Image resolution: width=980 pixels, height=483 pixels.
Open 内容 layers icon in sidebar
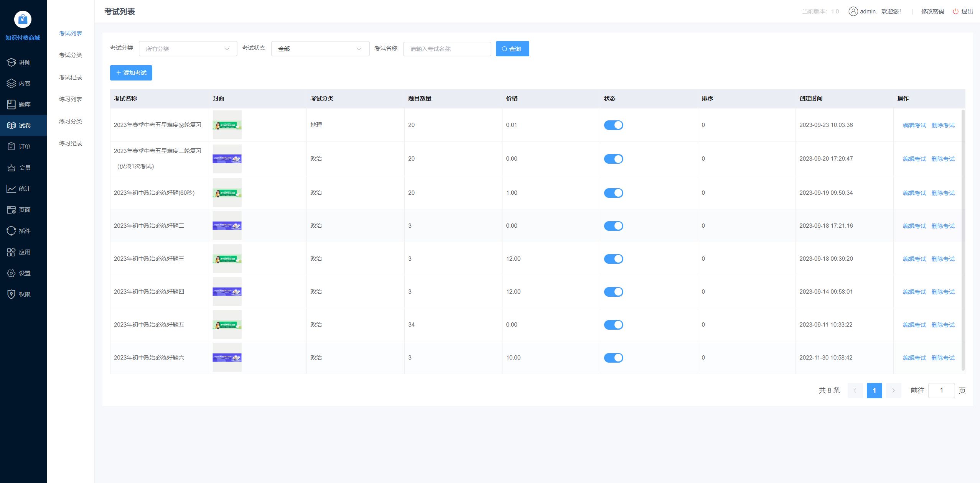pyautogui.click(x=11, y=83)
